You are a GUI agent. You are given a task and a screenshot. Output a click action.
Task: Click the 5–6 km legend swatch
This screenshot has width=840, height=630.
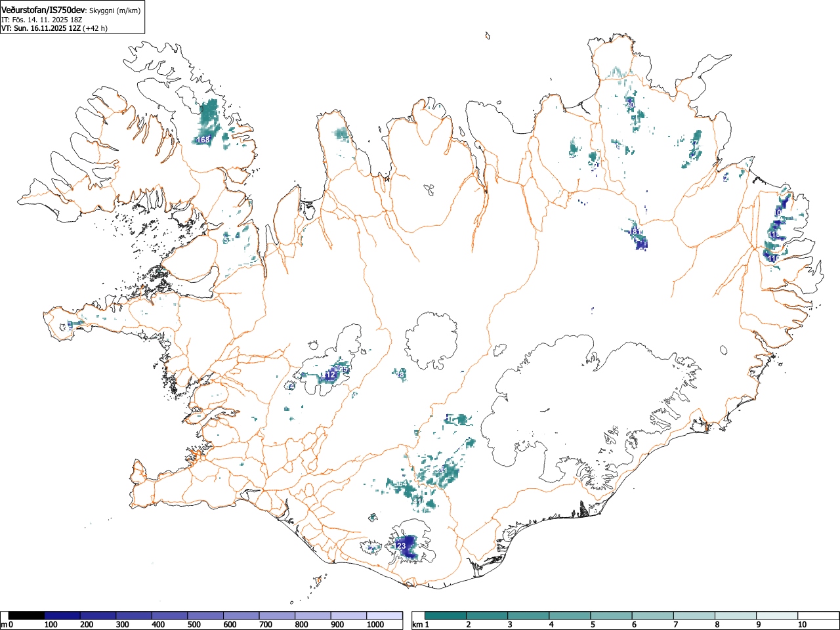[611, 616]
